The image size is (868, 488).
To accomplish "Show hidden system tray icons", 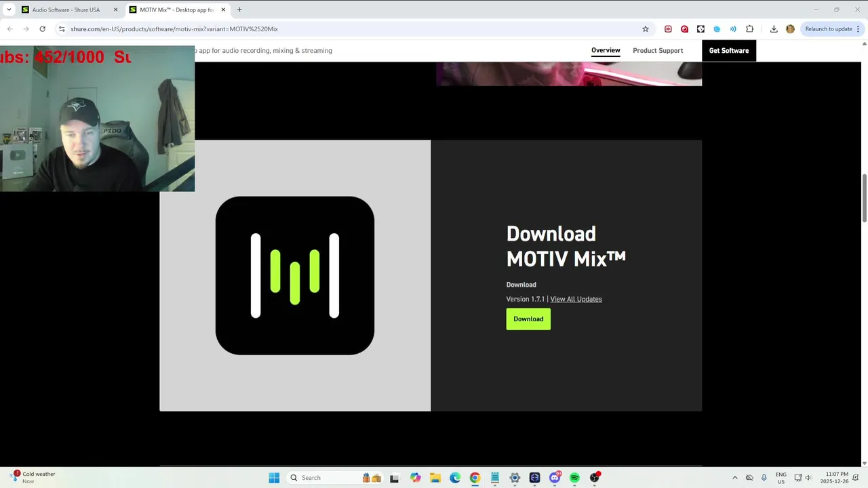I will (x=734, y=478).
